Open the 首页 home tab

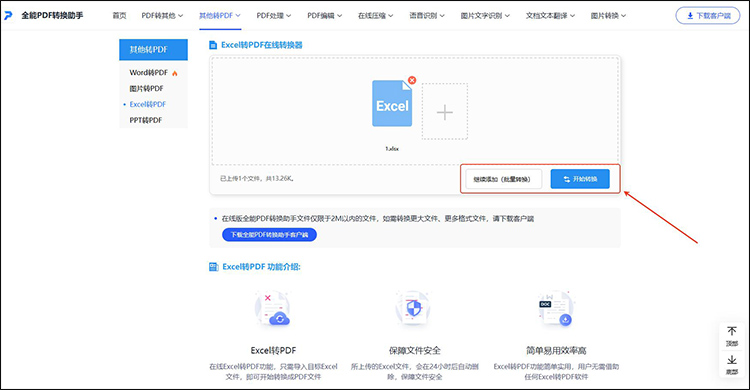[x=119, y=15]
